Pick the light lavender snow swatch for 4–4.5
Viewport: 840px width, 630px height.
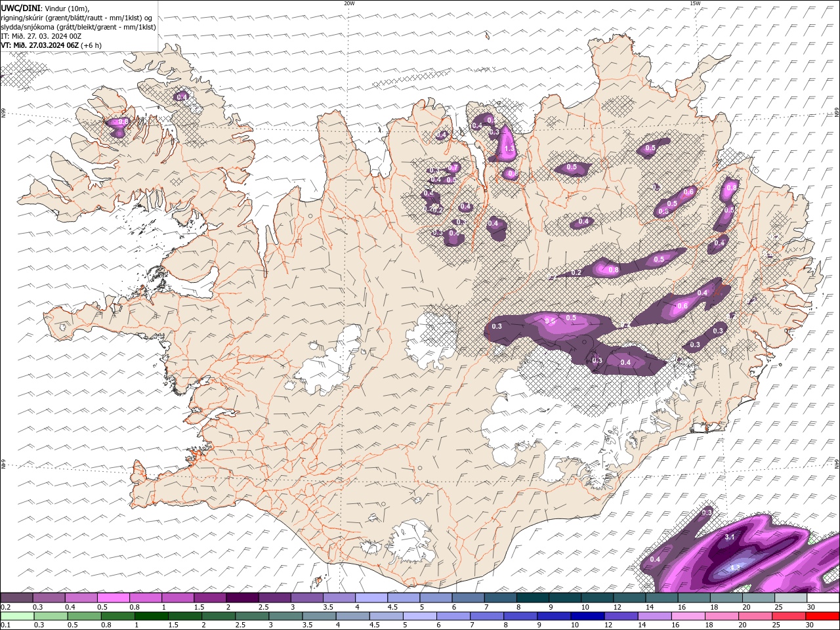371,598
